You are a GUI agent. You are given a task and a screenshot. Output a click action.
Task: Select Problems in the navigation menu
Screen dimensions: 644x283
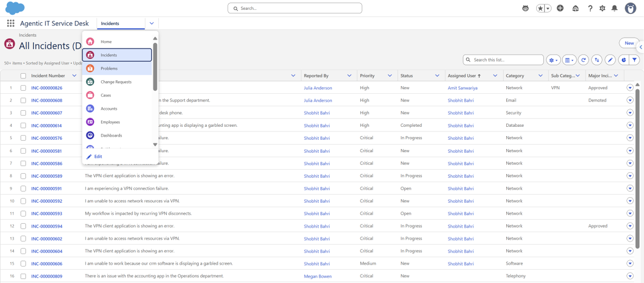click(117, 69)
